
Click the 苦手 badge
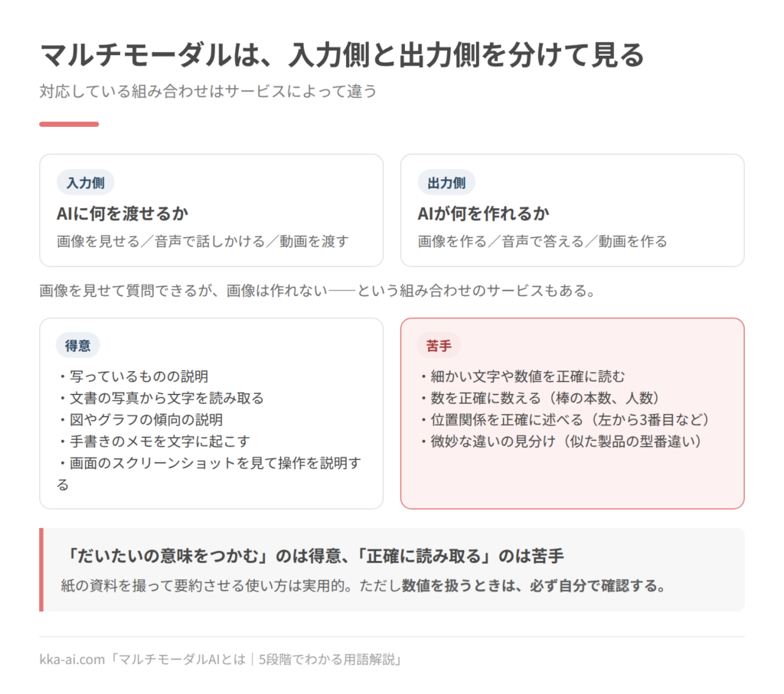(439, 346)
